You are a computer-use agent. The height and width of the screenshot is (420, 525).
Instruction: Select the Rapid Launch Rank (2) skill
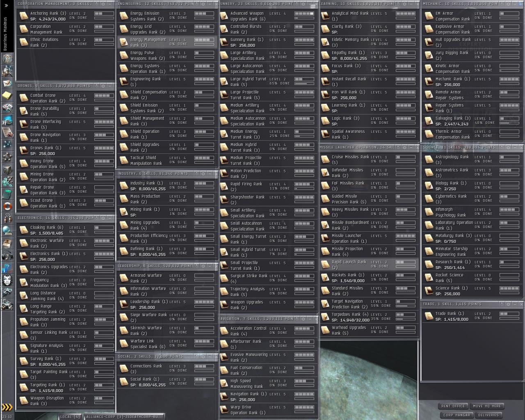click(369, 265)
